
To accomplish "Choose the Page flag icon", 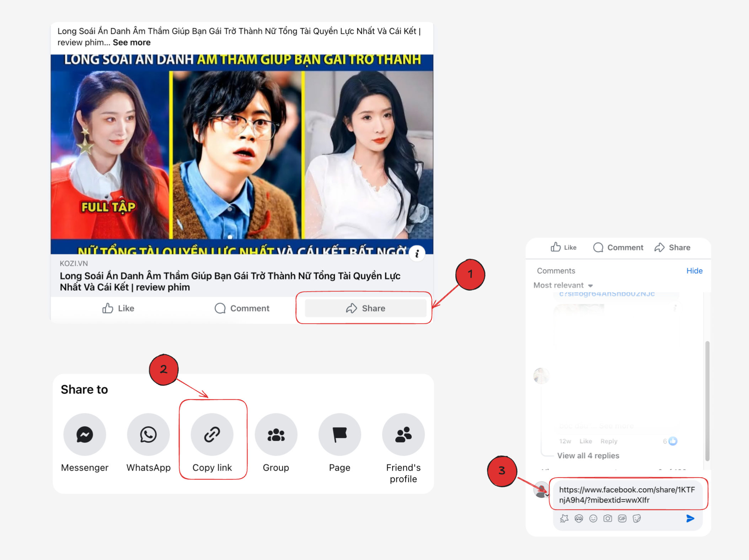I will click(x=339, y=434).
